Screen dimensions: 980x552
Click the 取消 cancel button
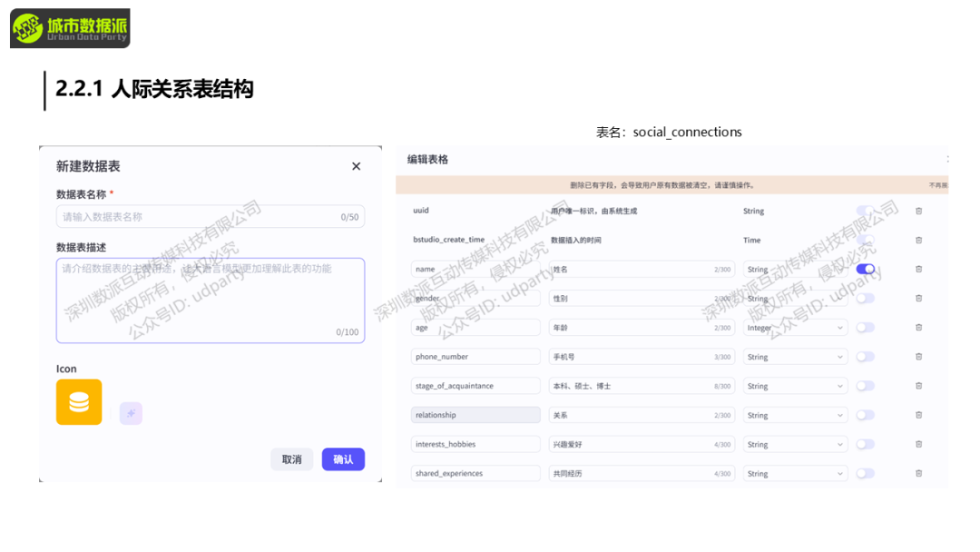click(x=291, y=459)
